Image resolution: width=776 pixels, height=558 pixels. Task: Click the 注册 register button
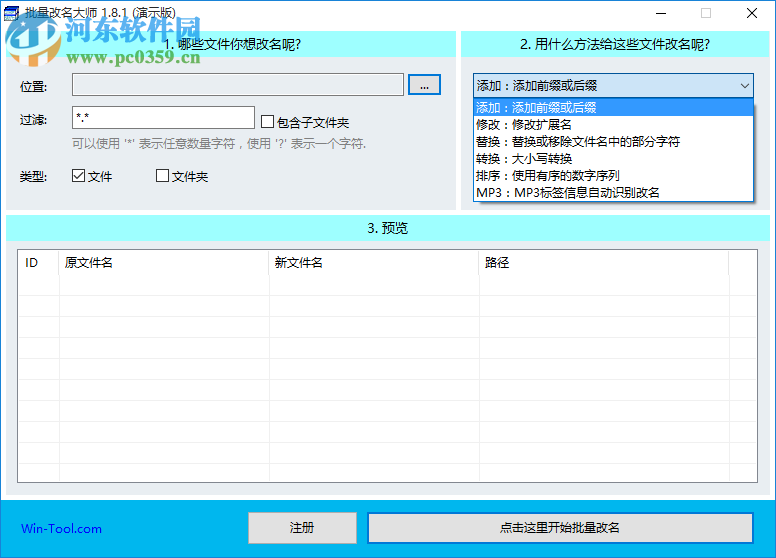tap(302, 528)
